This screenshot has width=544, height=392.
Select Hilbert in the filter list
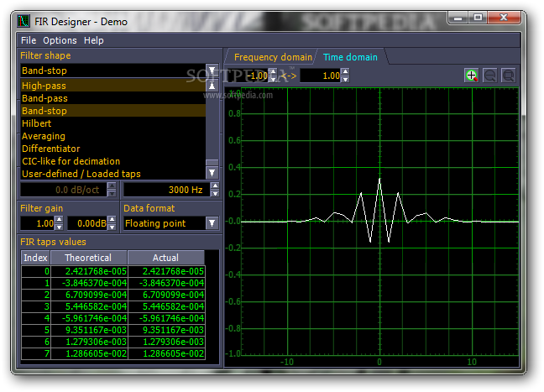(x=113, y=123)
